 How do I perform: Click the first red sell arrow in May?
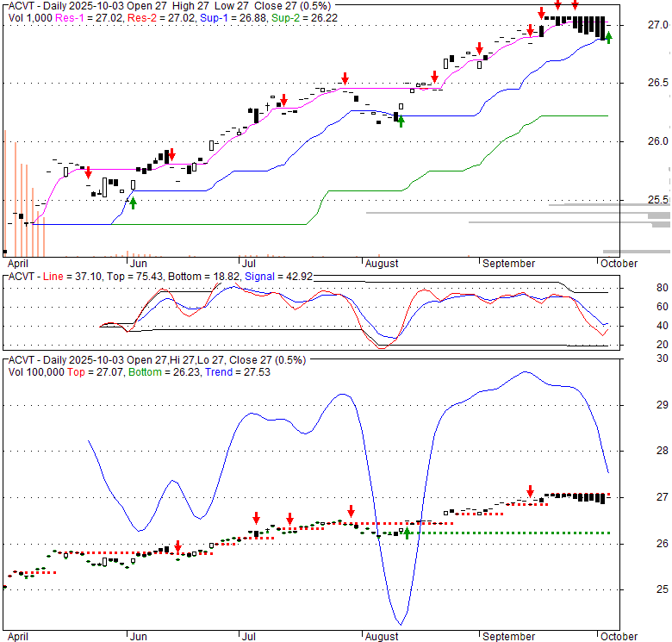pos(88,173)
